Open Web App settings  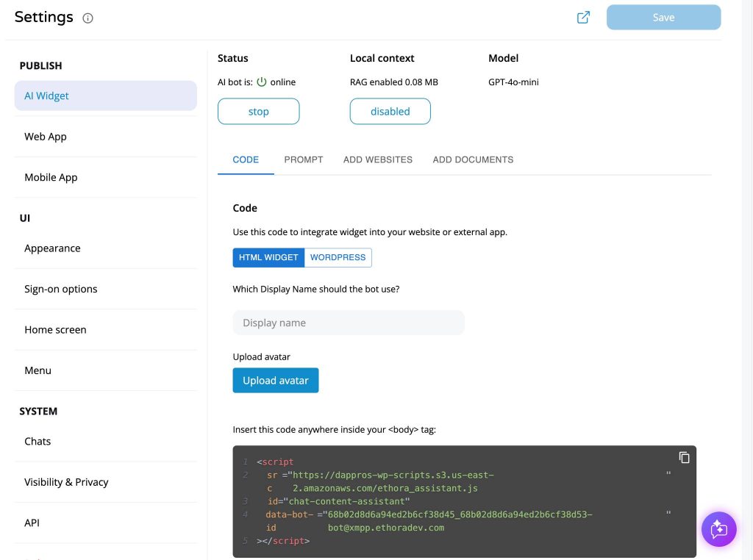[106, 137]
